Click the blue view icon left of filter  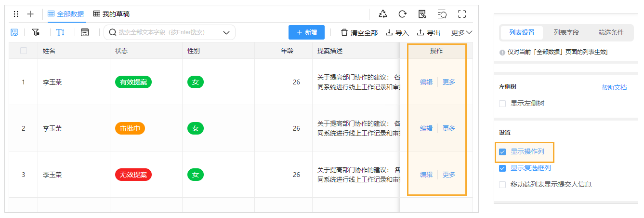tap(15, 32)
